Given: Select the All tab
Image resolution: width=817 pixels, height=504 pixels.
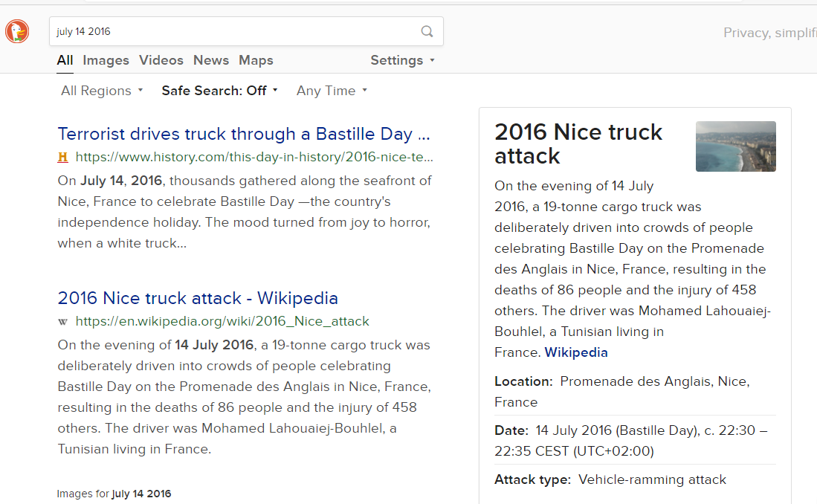Looking at the screenshot, I should click(65, 60).
